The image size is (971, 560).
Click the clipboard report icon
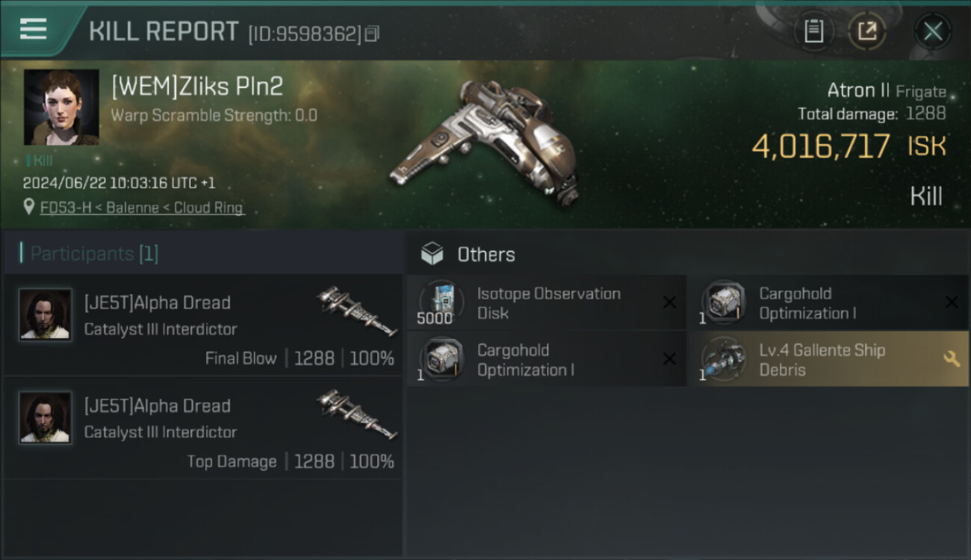(x=813, y=31)
